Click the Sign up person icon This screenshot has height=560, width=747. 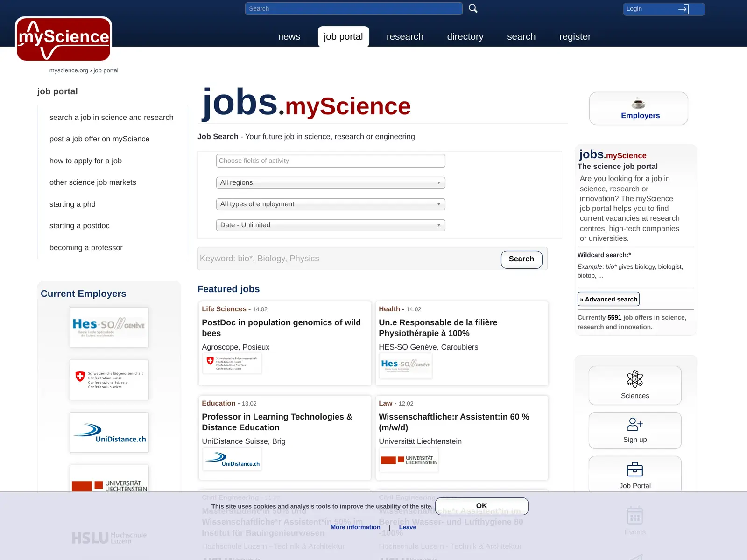pyautogui.click(x=635, y=424)
